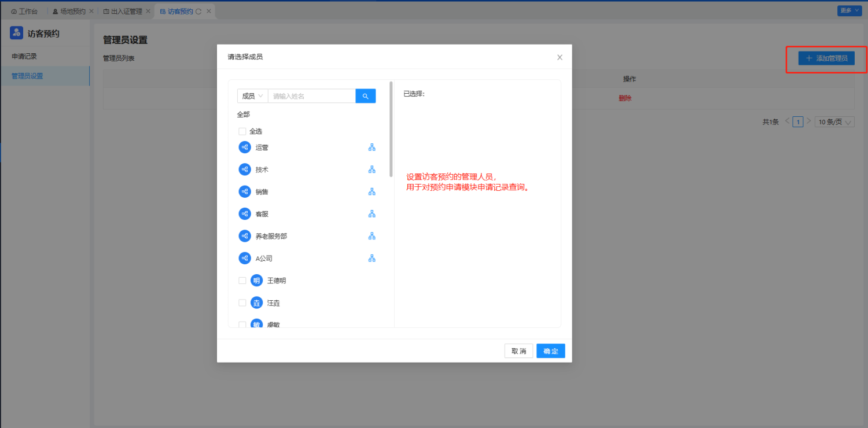The width and height of the screenshot is (868, 428).
Task: Click the 王德明 name text
Action: [277, 281]
